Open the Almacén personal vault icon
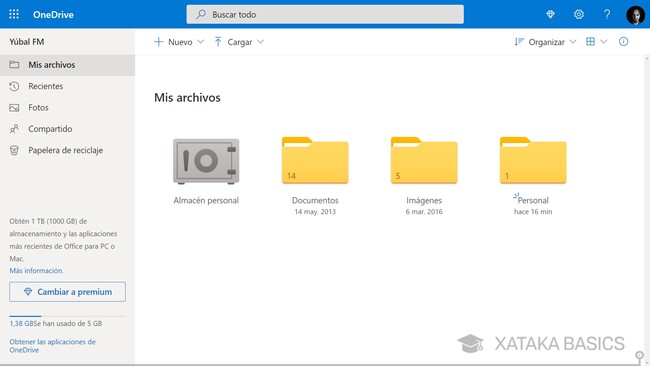Screen dimensions: 650x366 tap(206, 162)
